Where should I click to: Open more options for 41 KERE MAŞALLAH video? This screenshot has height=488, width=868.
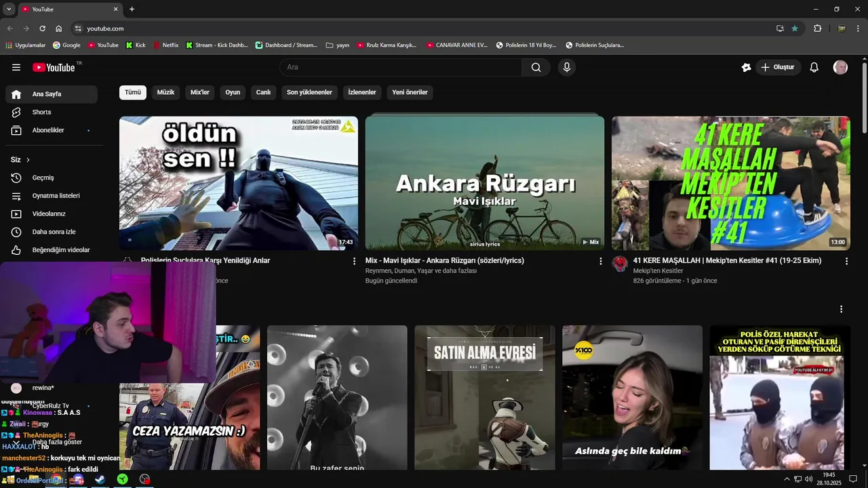pos(846,261)
